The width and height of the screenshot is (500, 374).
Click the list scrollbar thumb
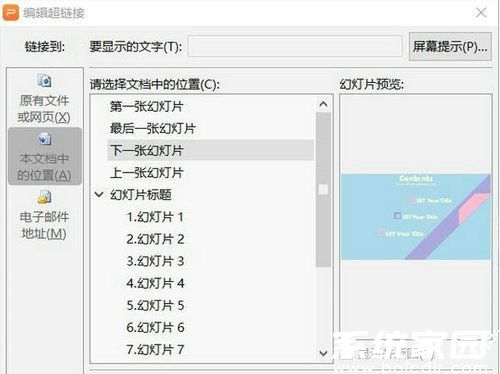(323, 189)
